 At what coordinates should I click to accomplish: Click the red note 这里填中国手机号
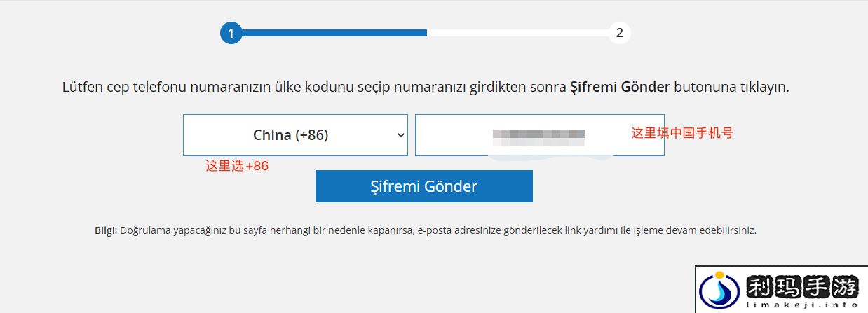682,132
